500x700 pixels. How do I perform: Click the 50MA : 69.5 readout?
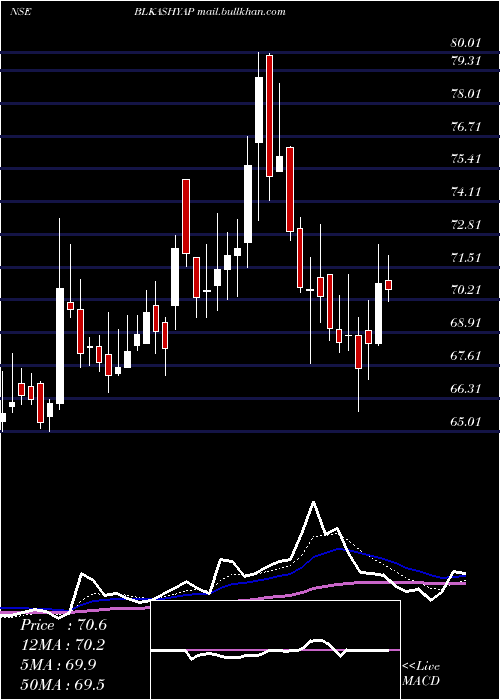[x=64, y=684]
